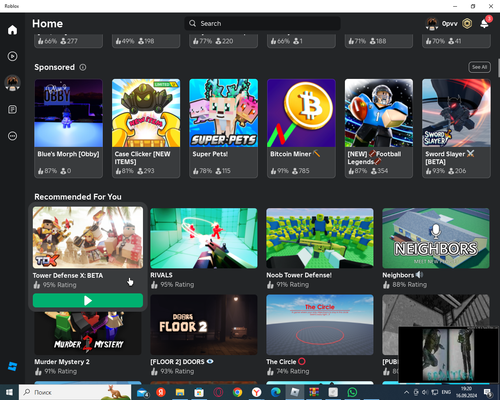Viewport: 500px width, 400px height.
Task: Click 'Murder Mystery 2' title text
Action: tap(62, 362)
